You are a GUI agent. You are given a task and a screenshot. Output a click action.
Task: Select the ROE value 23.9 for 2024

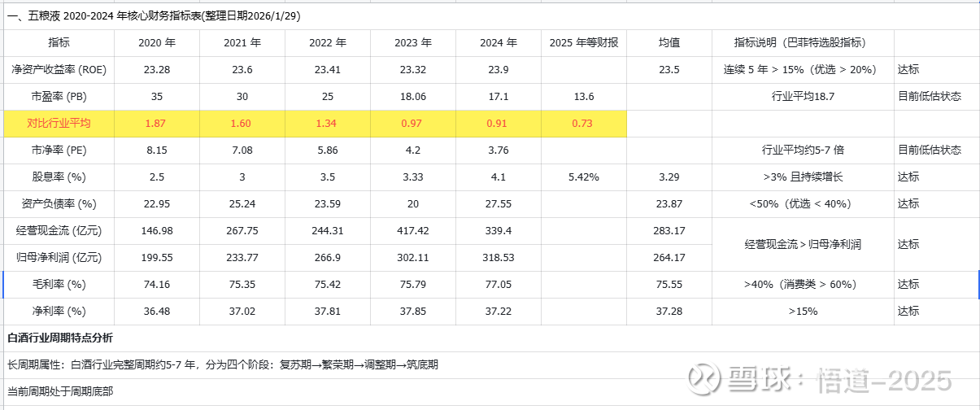click(499, 70)
